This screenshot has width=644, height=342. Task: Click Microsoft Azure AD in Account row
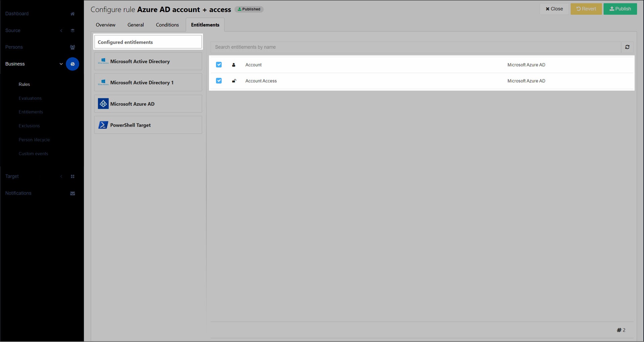526,65
